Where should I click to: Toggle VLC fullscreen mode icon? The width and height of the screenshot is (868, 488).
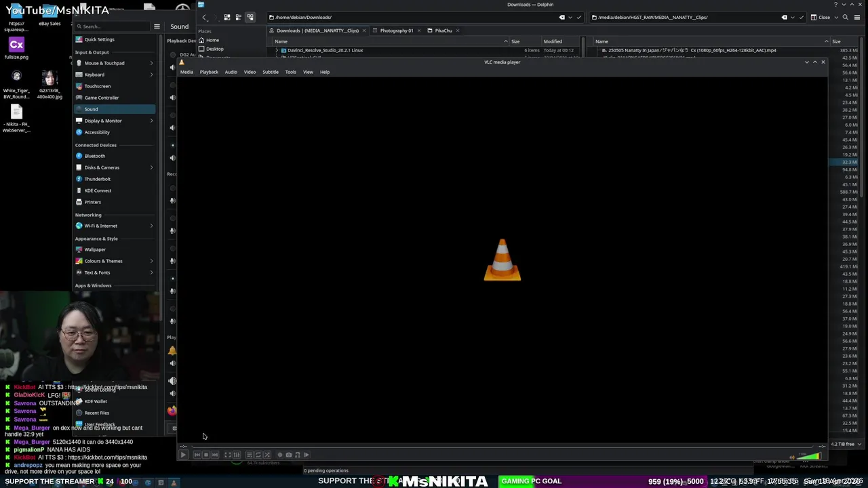(x=228, y=455)
